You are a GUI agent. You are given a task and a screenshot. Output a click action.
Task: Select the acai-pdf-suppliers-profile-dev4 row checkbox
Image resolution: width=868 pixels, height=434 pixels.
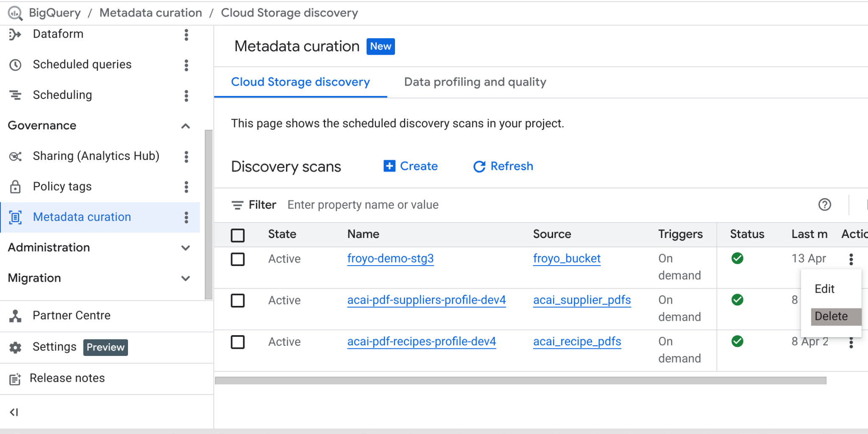click(x=238, y=300)
